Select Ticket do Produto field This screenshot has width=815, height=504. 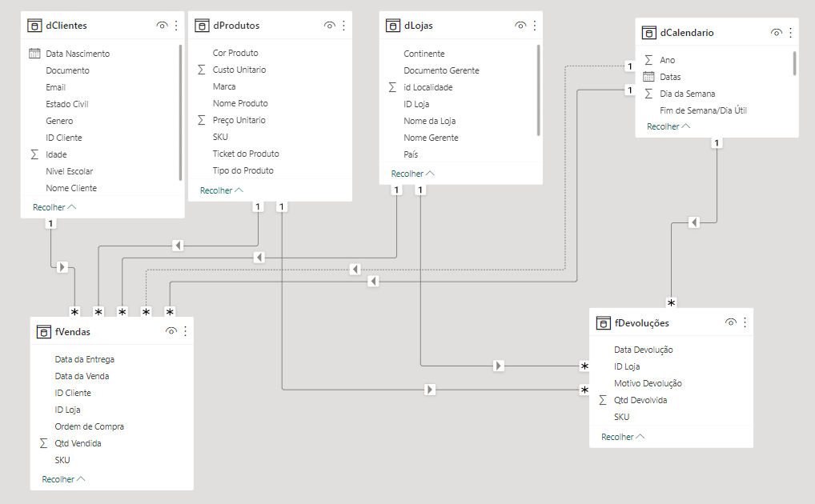point(246,154)
